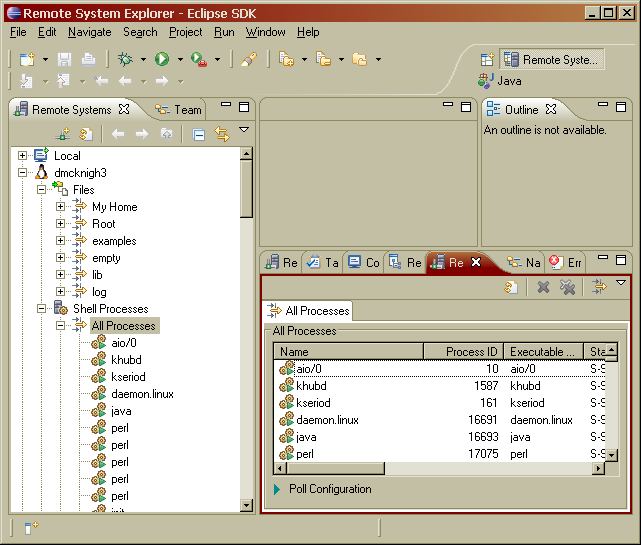Open the Project menu
This screenshot has width=641, height=545.
click(x=186, y=32)
